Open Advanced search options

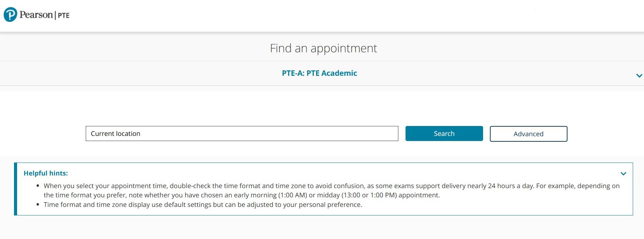[528, 134]
